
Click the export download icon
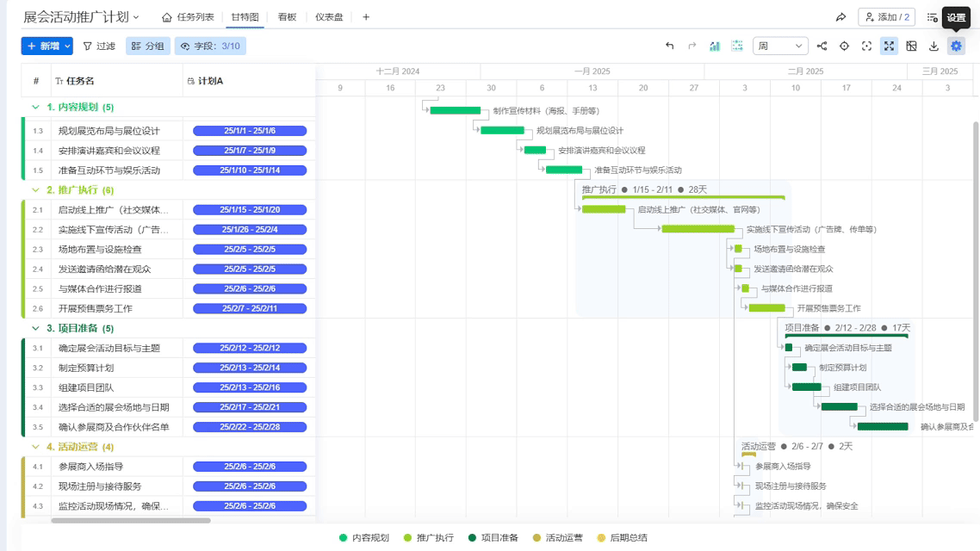933,46
